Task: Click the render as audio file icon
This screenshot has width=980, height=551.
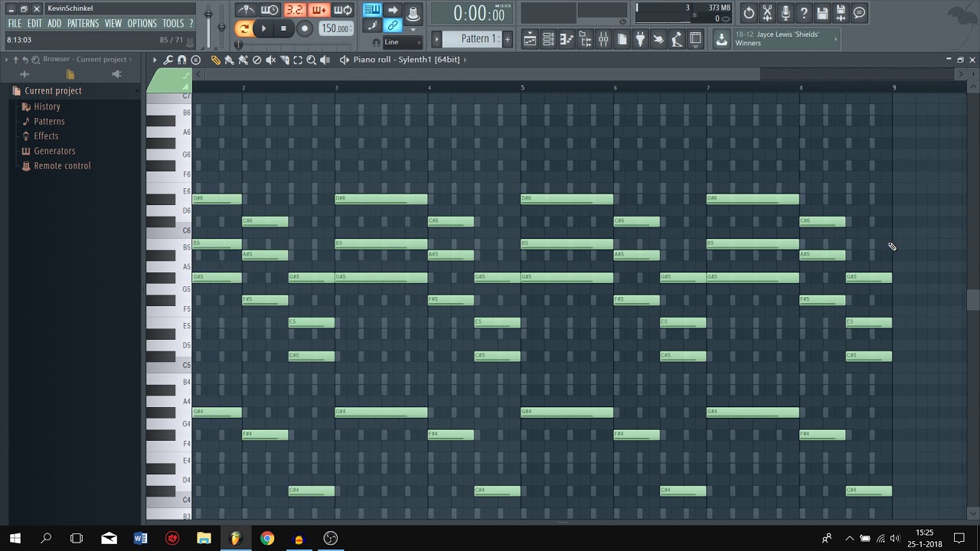Action: coord(841,12)
